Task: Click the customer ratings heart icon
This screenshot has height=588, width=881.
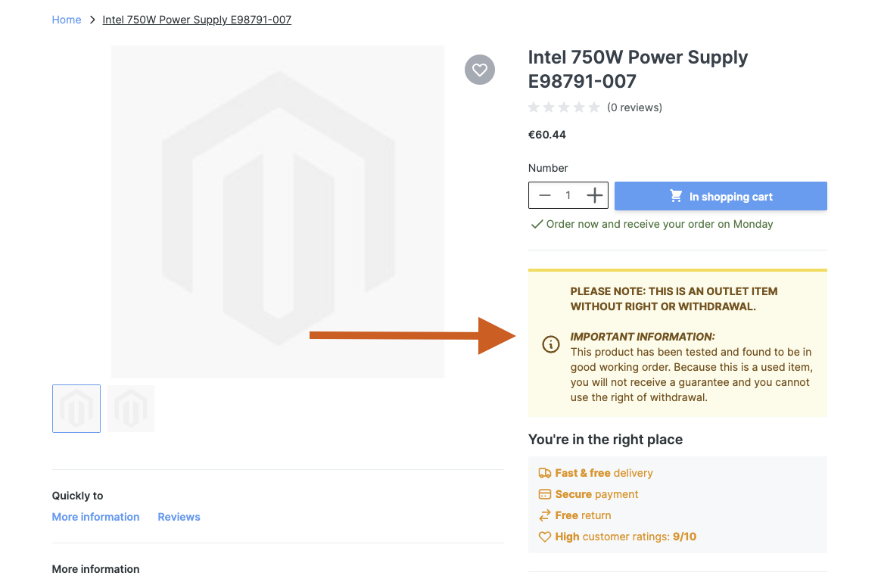Action: point(544,537)
